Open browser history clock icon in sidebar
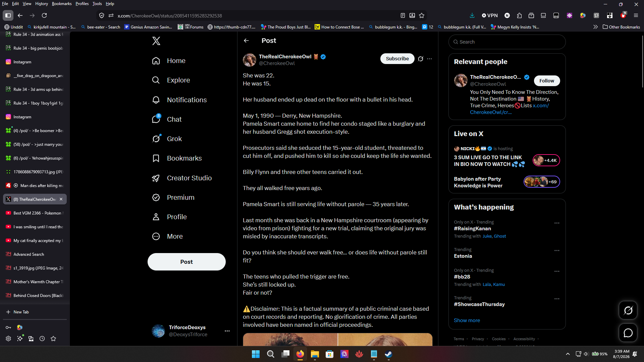644x362 pixels. [x=42, y=339]
